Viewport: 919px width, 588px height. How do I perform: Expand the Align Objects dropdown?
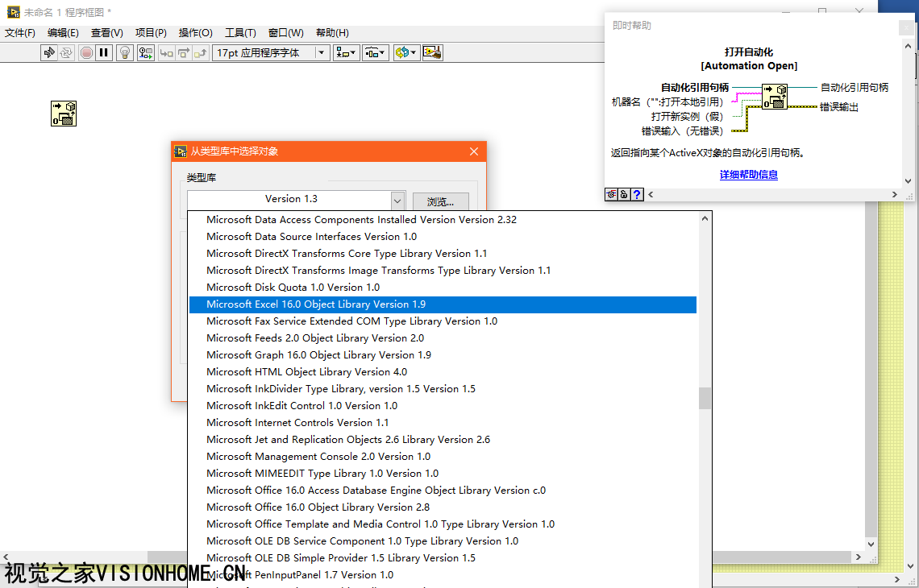pyautogui.click(x=347, y=53)
